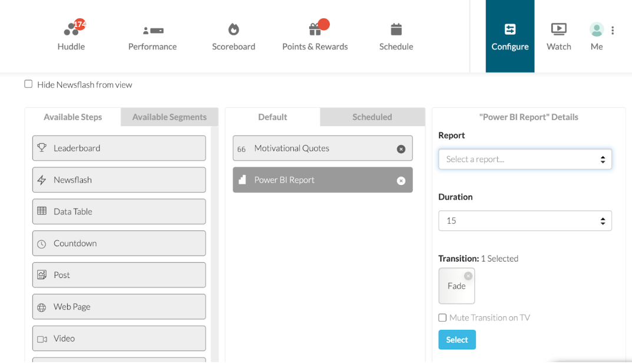Screen dimensions: 632x364
Task: Select the Default tab
Action: [273, 117]
